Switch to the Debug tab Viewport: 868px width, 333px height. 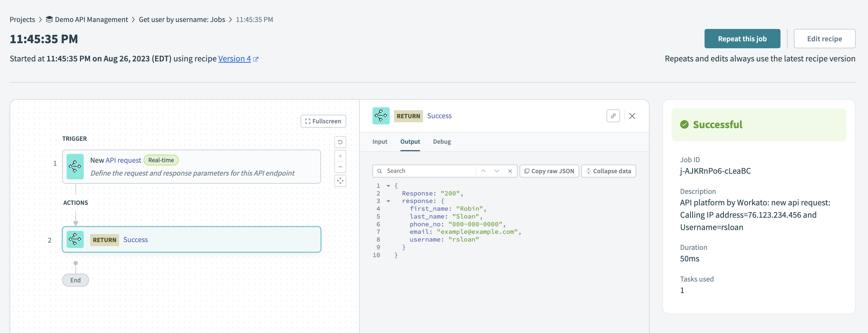442,142
